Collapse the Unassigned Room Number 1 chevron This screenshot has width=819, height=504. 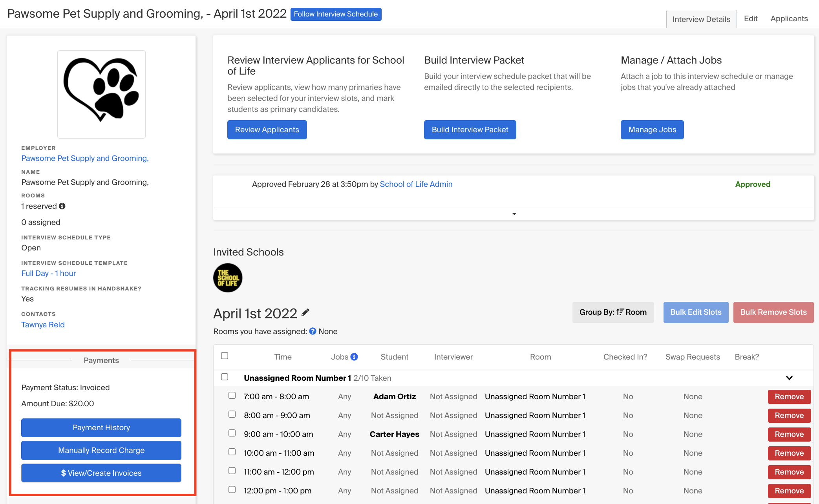[x=789, y=378]
